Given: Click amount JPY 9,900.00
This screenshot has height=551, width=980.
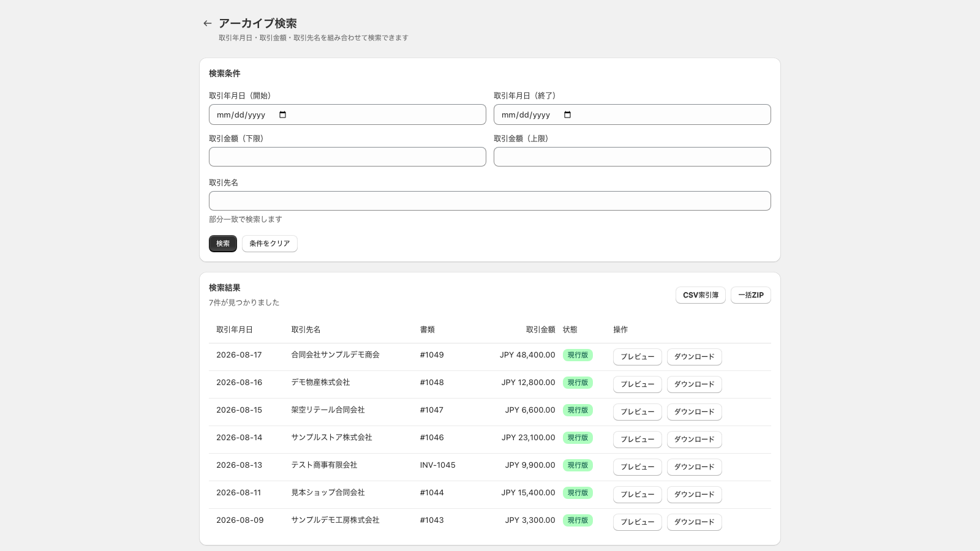Looking at the screenshot, I should (x=530, y=465).
